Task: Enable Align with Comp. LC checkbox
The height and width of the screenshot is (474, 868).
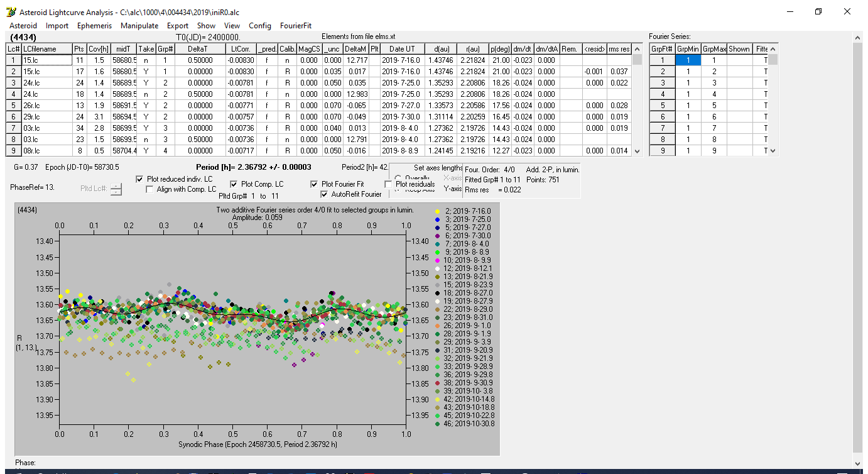Action: (150, 189)
